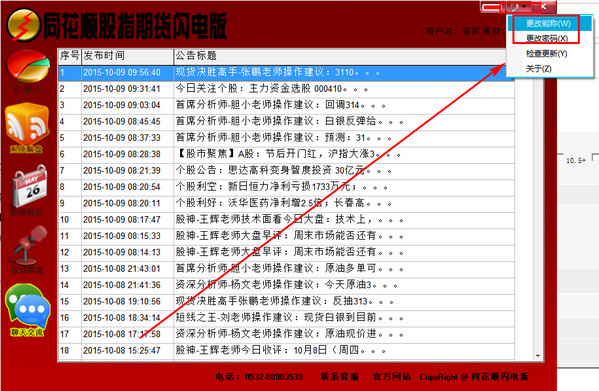Image resolution: width=599 pixels, height=391 pixels.
Task: Select row 股神-王辉老师技术面看今日大盘
Action: point(286,220)
